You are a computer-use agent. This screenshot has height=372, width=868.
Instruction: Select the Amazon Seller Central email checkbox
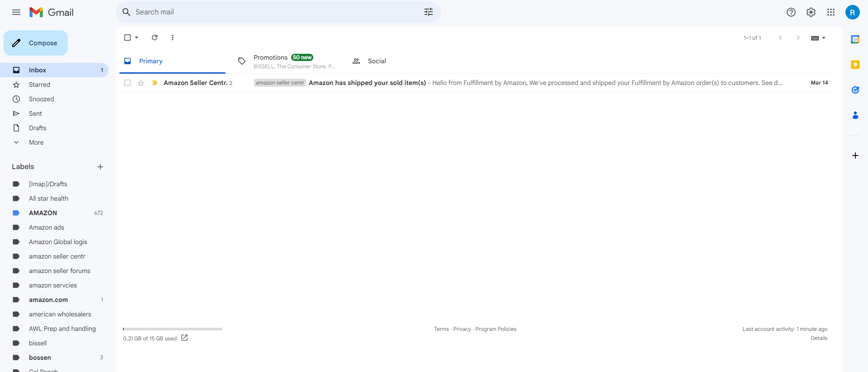coord(127,83)
